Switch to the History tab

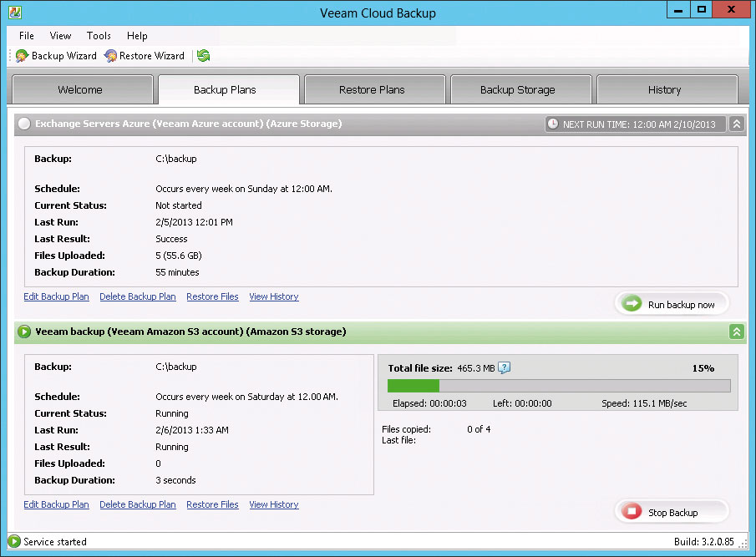click(x=664, y=89)
